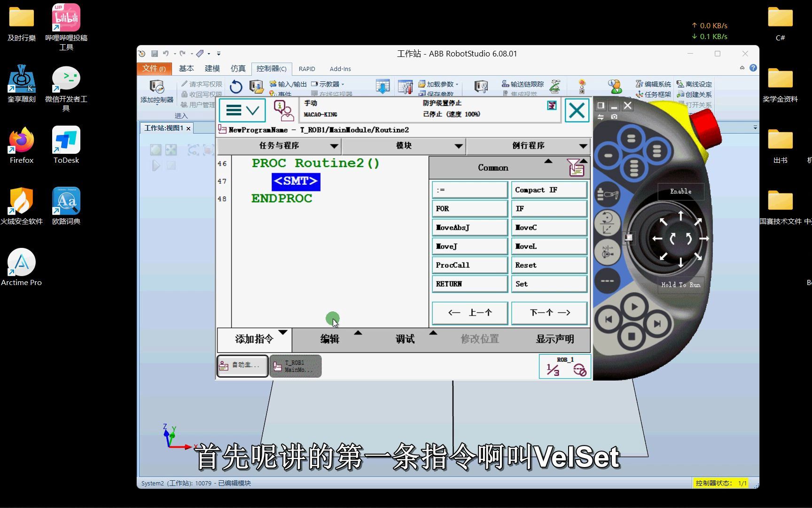Go to previous instruction page 上一个

(x=470, y=313)
